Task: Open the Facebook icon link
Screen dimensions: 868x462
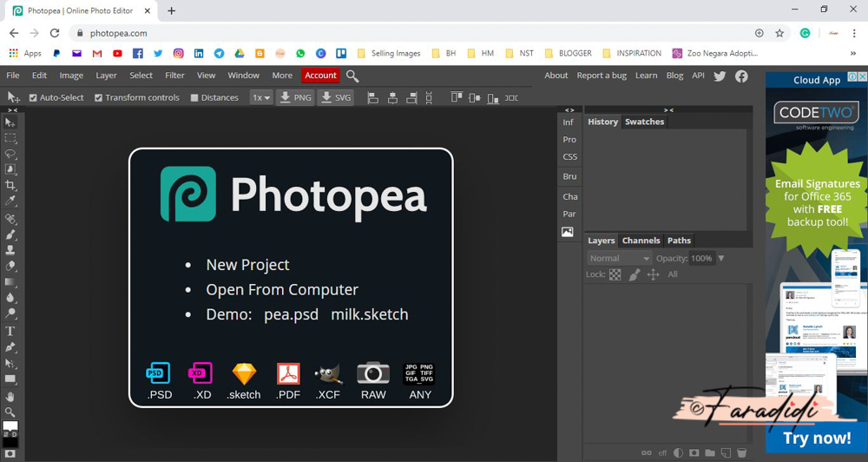Action: (741, 76)
